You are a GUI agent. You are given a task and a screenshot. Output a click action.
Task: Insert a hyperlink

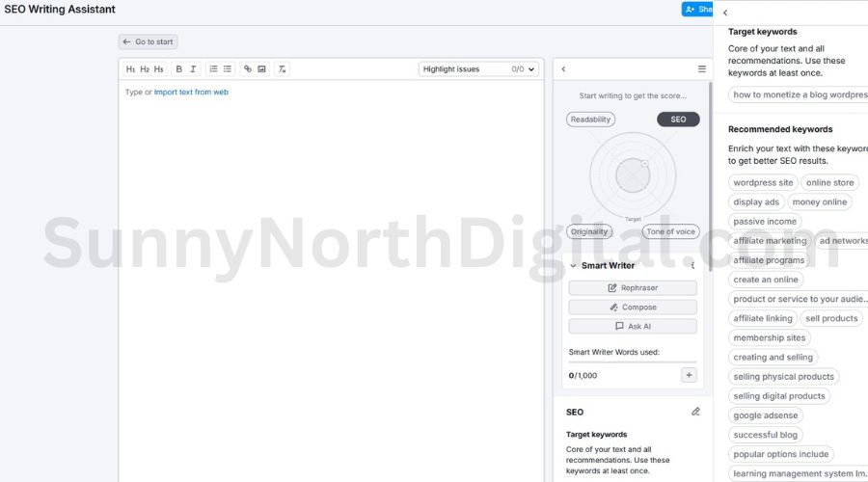point(248,69)
